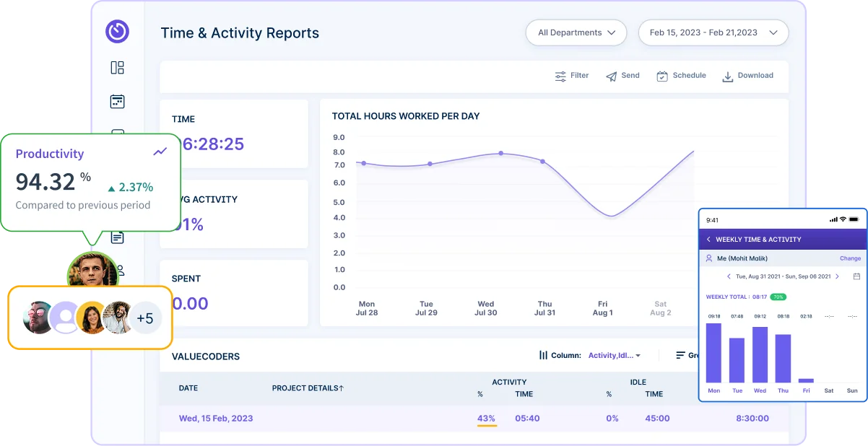The image size is (868, 446).
Task: Open the dashboard layout icon in sidebar
Action: (x=117, y=68)
